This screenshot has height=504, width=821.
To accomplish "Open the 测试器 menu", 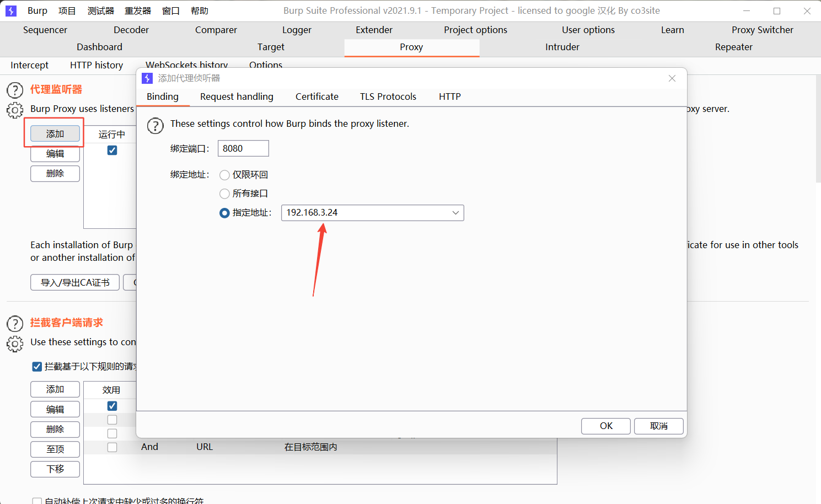I will coord(101,10).
